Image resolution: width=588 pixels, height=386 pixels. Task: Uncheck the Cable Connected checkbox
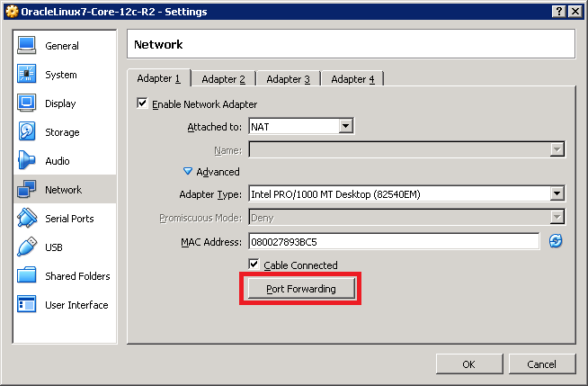(x=254, y=265)
